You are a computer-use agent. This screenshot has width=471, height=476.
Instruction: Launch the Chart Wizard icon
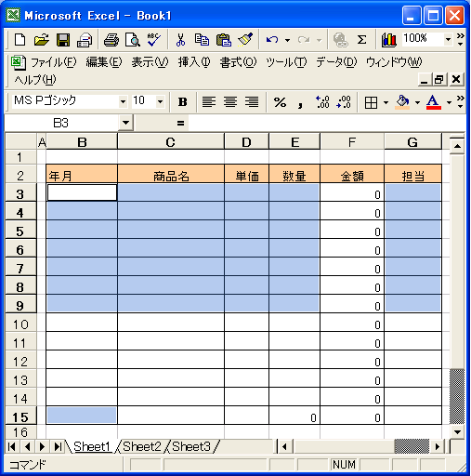[x=388, y=40]
